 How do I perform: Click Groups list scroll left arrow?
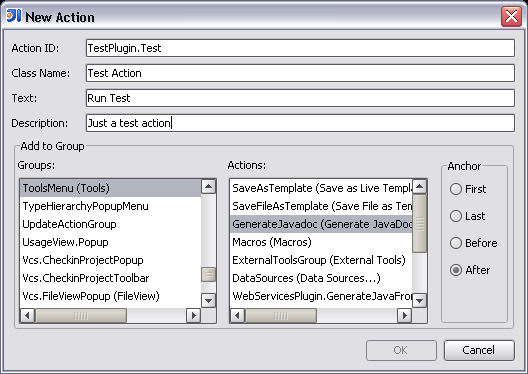pyautogui.click(x=28, y=315)
